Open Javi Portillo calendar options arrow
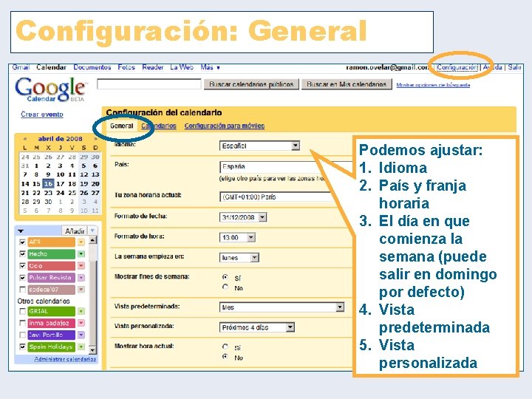This screenshot has width=532, height=399. click(81, 335)
